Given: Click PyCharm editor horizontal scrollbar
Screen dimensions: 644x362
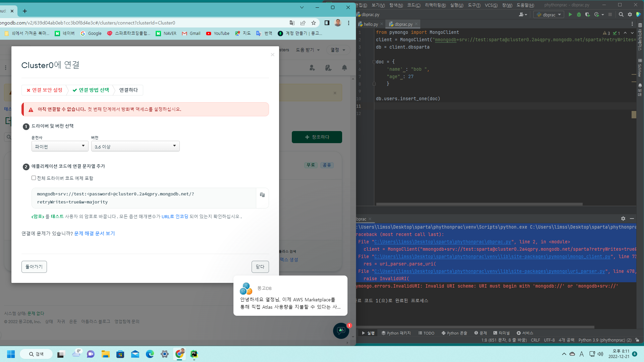Looking at the screenshot, I should pos(479,204).
